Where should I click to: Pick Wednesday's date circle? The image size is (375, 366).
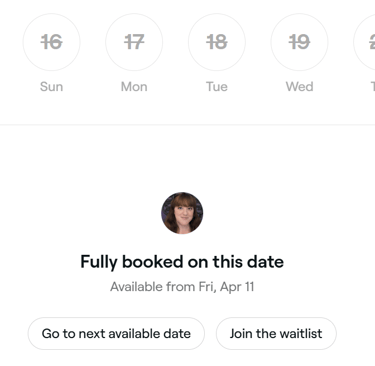[299, 42]
